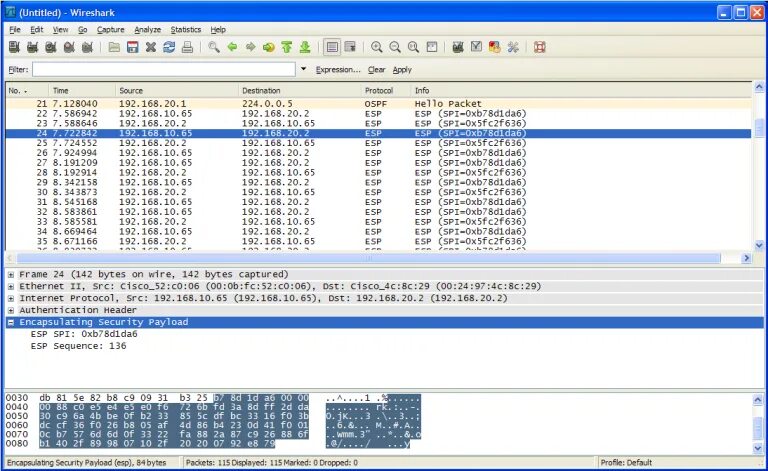Toggle packet list colorization
The width and height of the screenshot is (768, 471).
[x=332, y=47]
